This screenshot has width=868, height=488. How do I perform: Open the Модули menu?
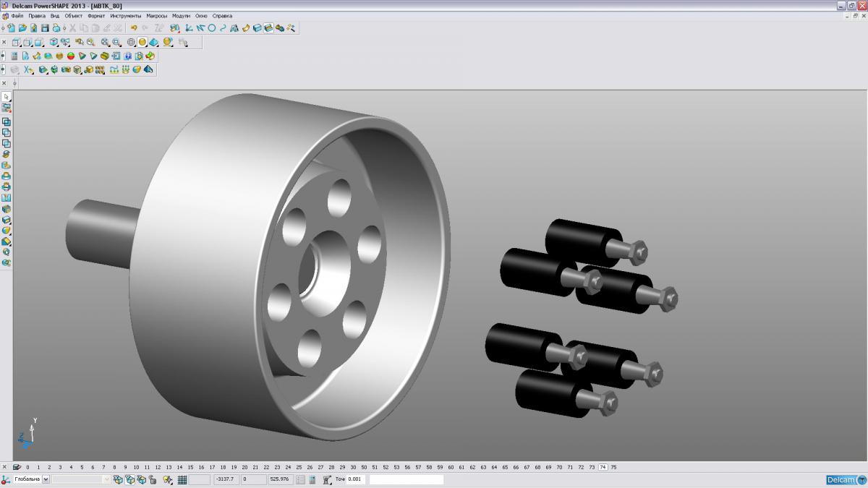tap(181, 15)
